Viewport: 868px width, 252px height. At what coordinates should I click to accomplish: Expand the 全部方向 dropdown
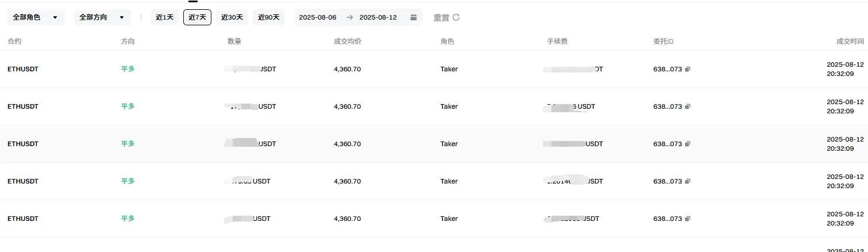[102, 17]
